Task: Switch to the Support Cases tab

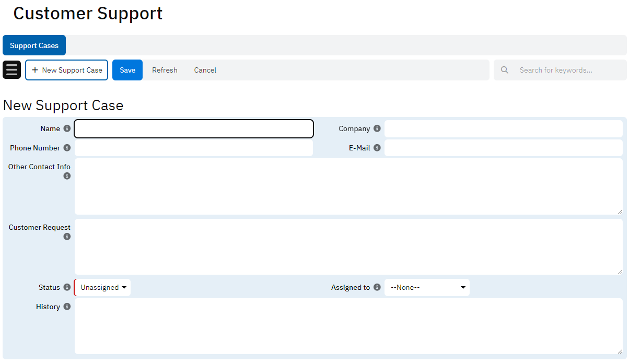Action: pyautogui.click(x=34, y=45)
